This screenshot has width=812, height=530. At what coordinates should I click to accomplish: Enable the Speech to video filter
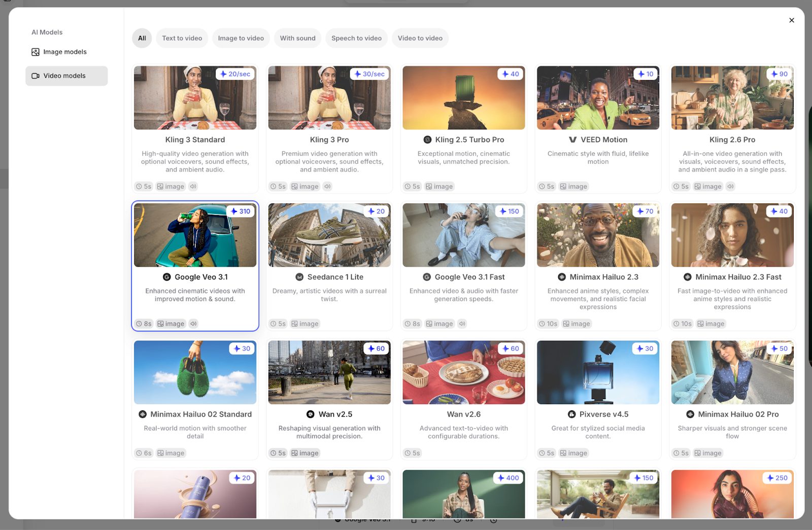click(x=356, y=38)
